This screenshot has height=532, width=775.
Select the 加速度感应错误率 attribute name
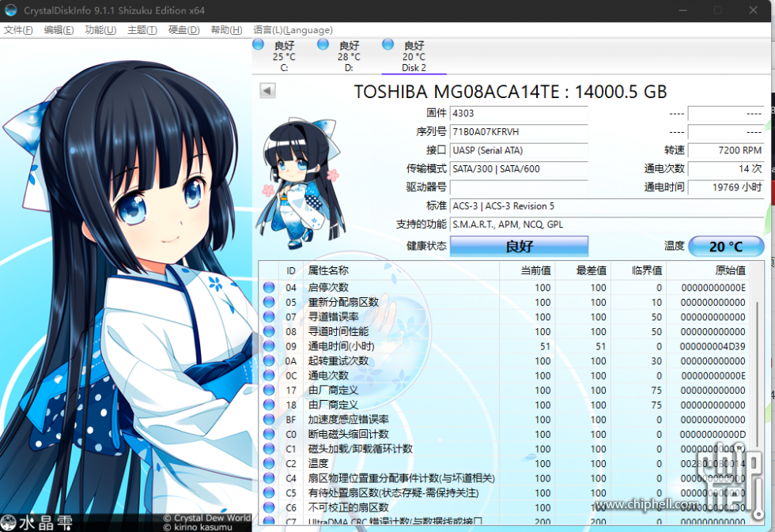pyautogui.click(x=349, y=420)
